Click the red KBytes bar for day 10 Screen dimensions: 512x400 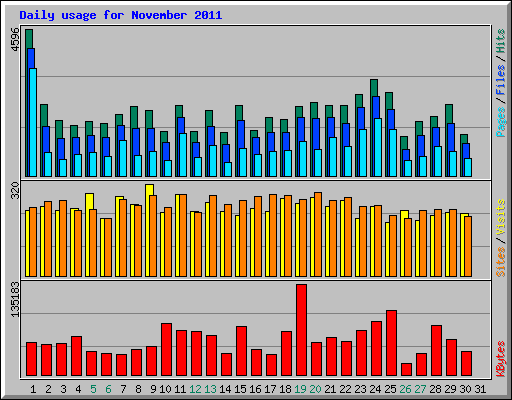[166, 349]
